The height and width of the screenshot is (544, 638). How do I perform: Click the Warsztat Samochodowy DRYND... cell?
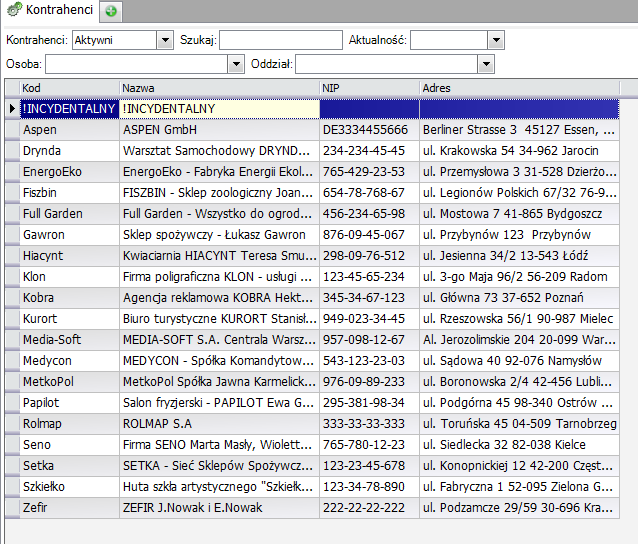click(x=219, y=151)
